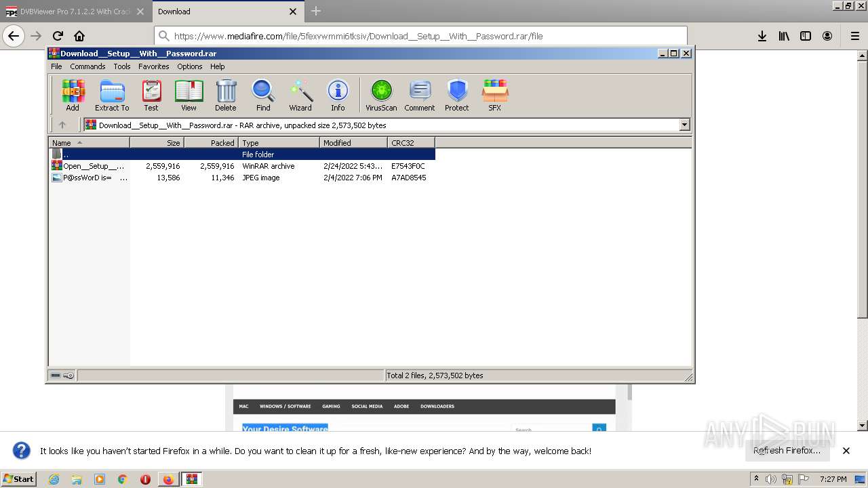The height and width of the screenshot is (488, 868).
Task: Open new tab with plus button
Action: [316, 11]
